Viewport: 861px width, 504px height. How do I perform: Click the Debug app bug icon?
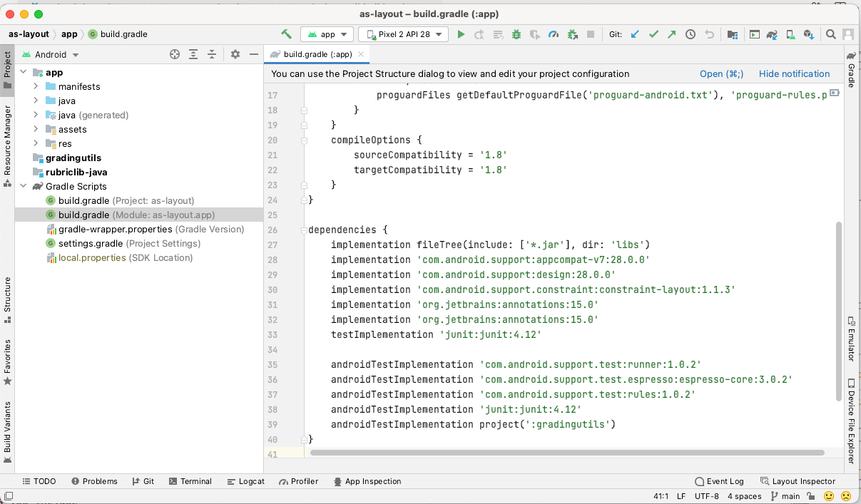[516, 34]
